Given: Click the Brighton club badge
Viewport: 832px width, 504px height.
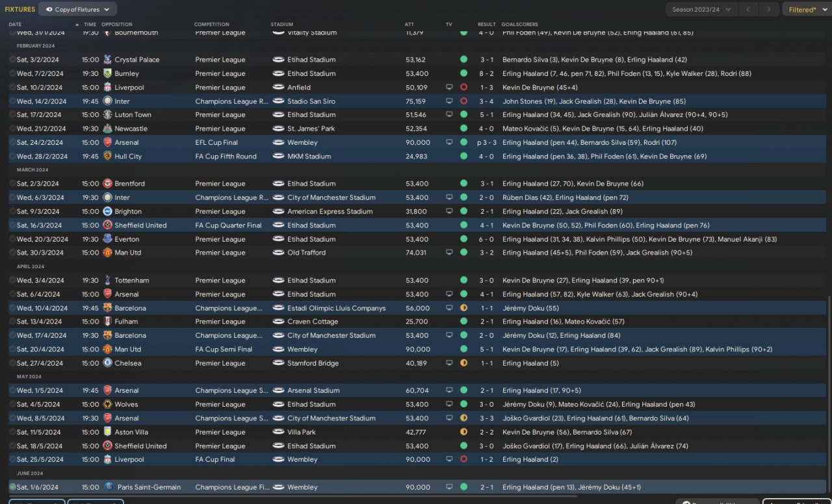Looking at the screenshot, I should 107,212.
